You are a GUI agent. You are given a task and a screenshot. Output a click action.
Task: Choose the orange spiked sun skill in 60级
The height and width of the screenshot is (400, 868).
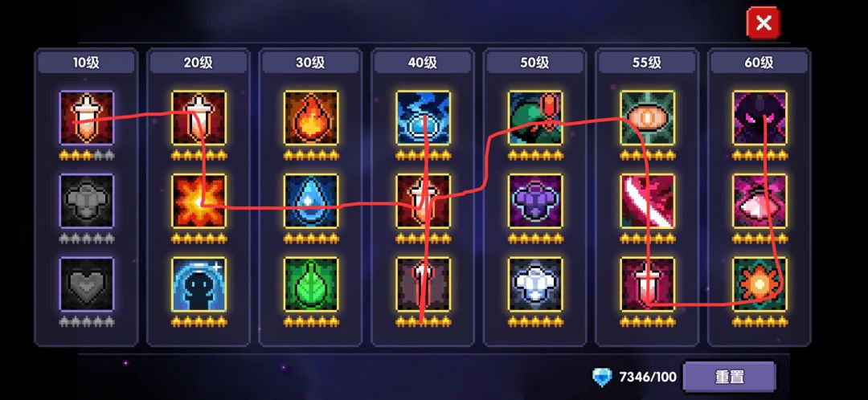click(x=759, y=284)
